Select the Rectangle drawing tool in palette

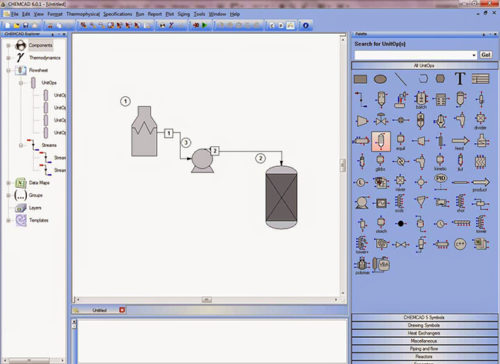(x=360, y=79)
